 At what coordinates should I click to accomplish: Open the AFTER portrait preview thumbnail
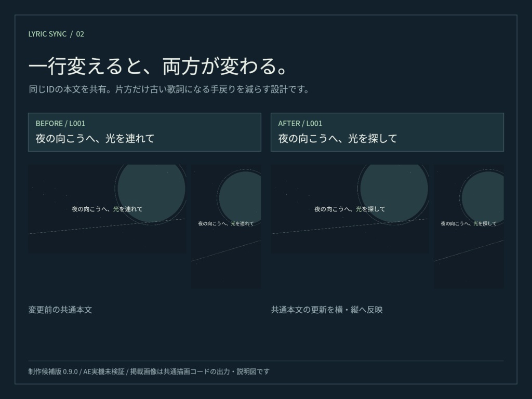(x=469, y=227)
